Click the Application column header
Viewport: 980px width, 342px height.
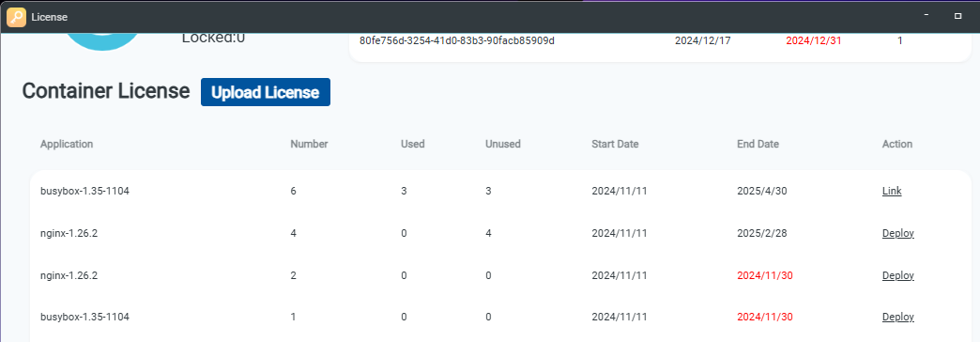tap(67, 144)
